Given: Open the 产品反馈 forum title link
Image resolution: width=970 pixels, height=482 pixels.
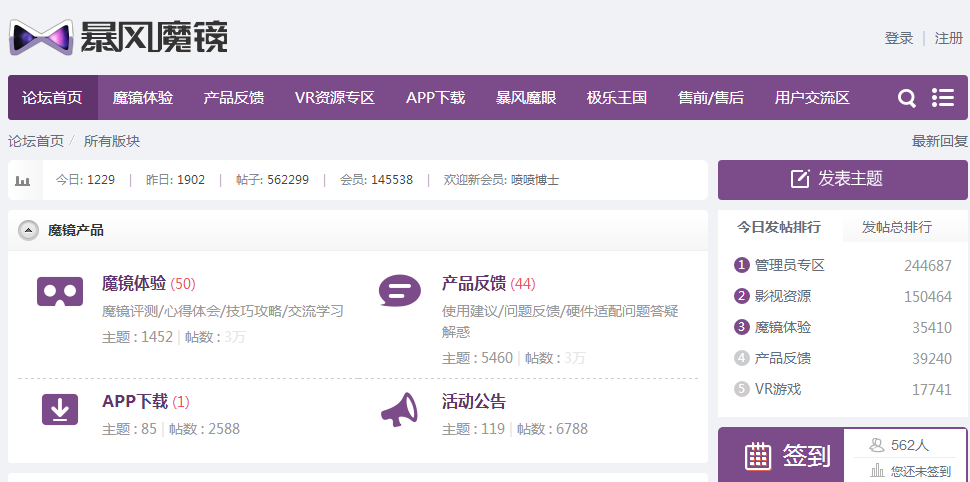Looking at the screenshot, I should coord(474,283).
